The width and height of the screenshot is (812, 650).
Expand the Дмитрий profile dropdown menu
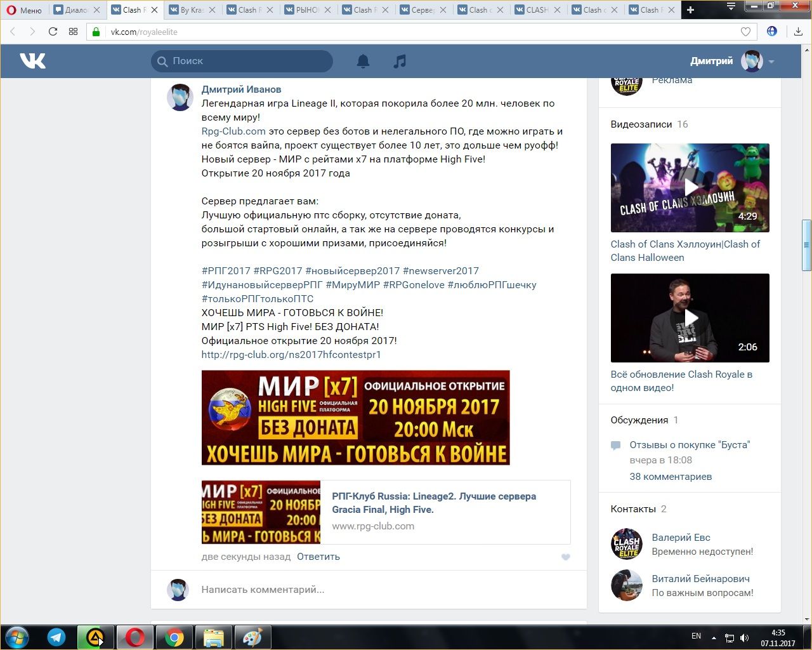click(771, 62)
